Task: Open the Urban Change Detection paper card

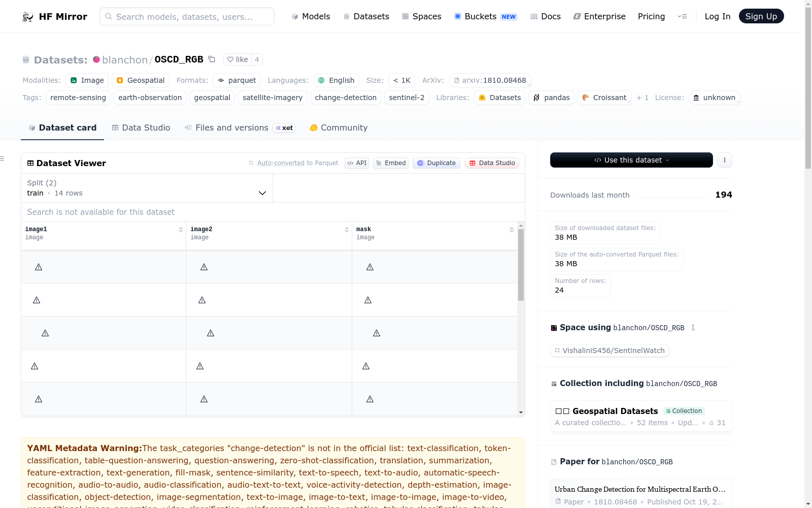Action: point(641,494)
